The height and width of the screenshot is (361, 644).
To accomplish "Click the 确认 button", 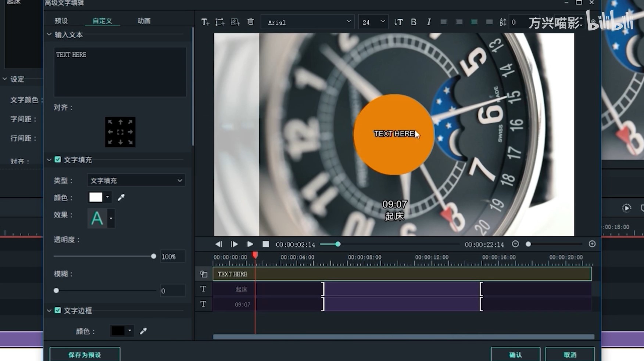I will click(x=515, y=354).
